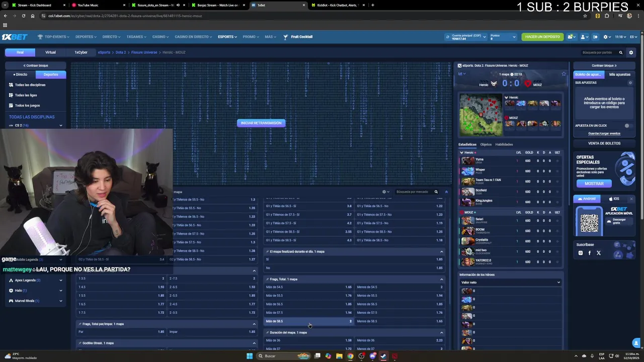Select Menos de 54.5 frags bet

click(399, 287)
